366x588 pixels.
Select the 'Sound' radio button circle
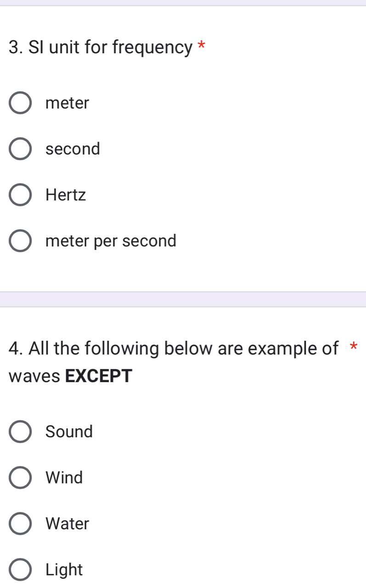(x=20, y=432)
